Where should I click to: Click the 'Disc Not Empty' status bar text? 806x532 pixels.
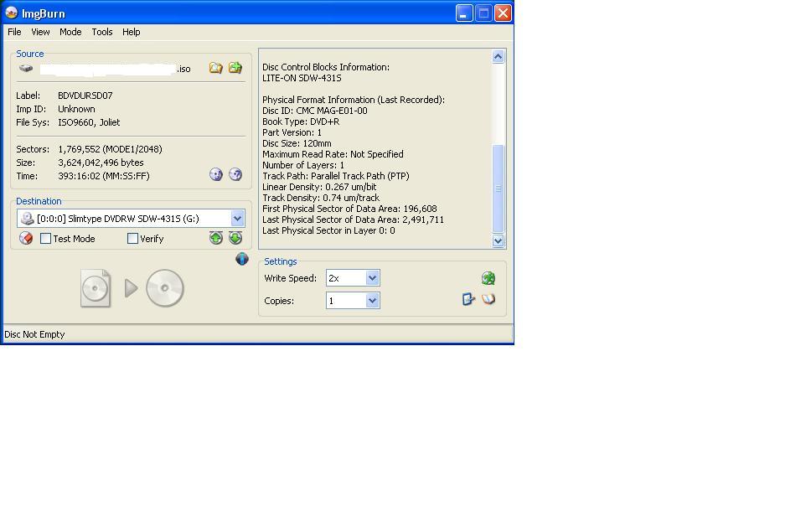click(34, 334)
